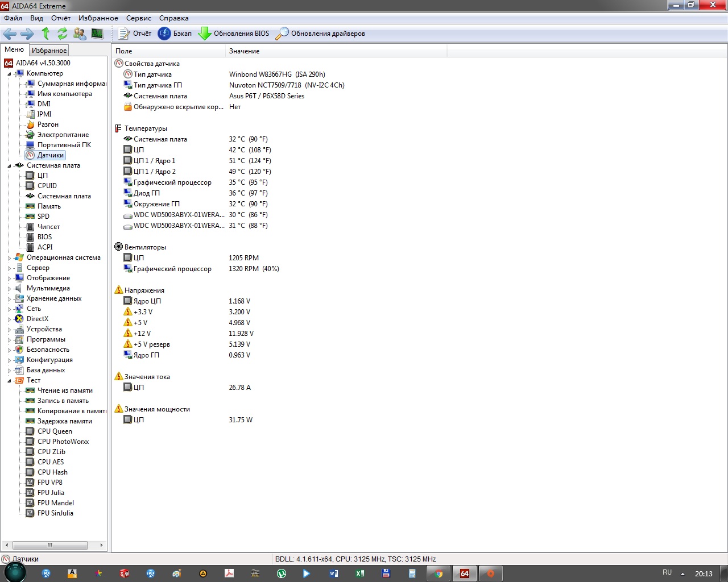This screenshot has width=728, height=582.
Task: Open the BIOS tree item
Action: coord(44,237)
